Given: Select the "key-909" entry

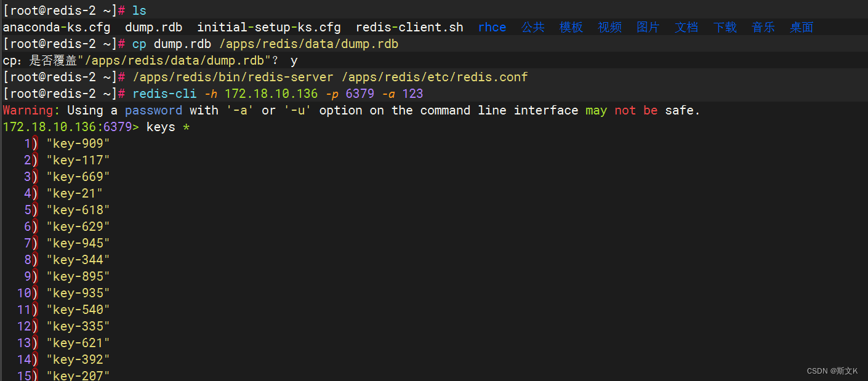Looking at the screenshot, I should tap(78, 143).
